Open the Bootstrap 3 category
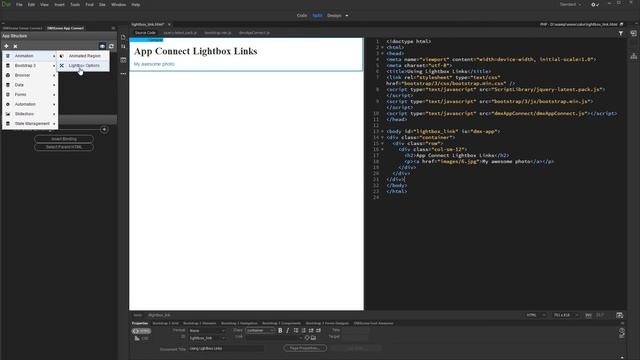640x360 pixels. coord(30,65)
